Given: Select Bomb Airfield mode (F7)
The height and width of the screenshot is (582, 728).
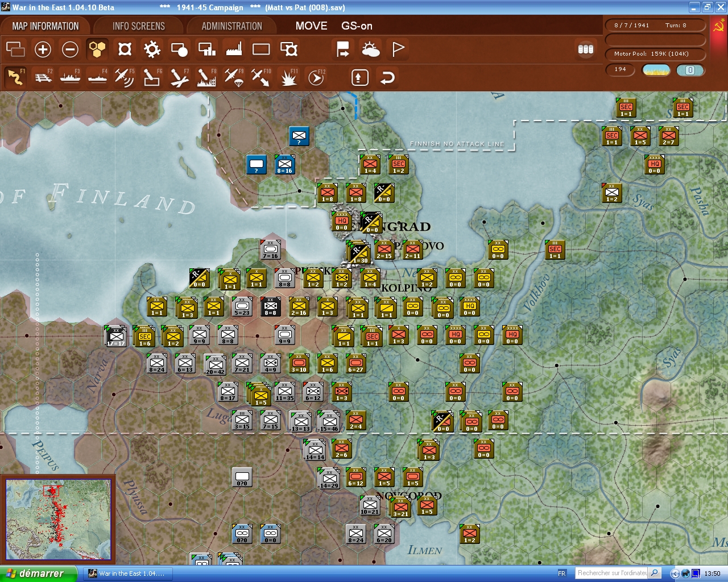Looking at the screenshot, I should coord(179,77).
